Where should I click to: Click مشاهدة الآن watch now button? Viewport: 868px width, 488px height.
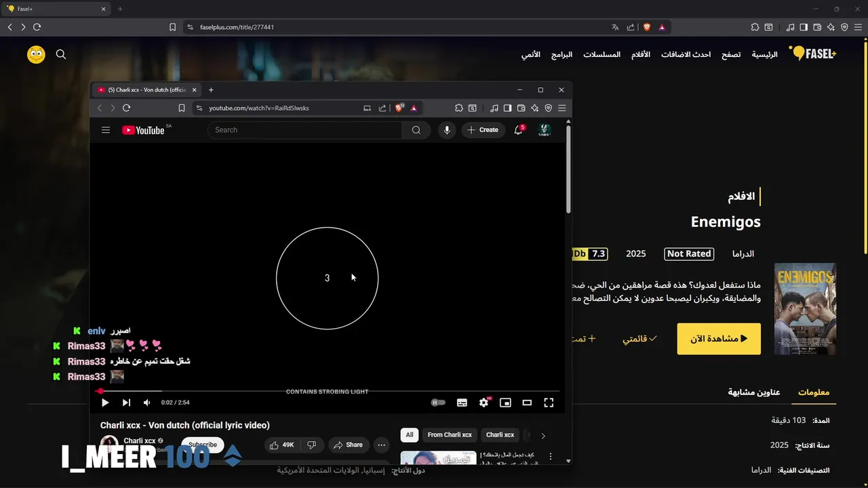tap(719, 339)
